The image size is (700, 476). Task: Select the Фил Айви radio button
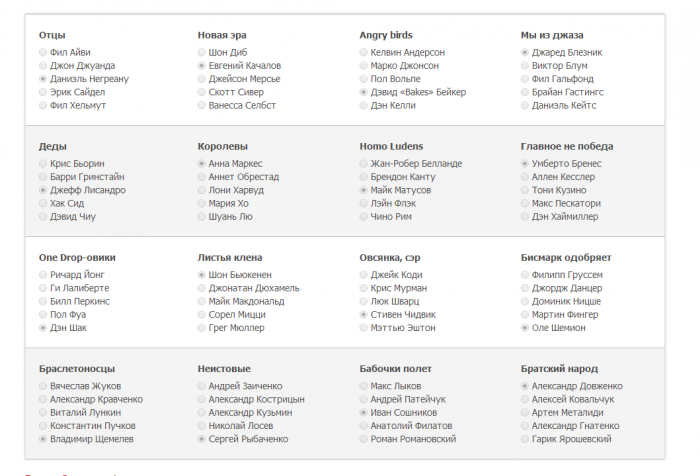(43, 52)
